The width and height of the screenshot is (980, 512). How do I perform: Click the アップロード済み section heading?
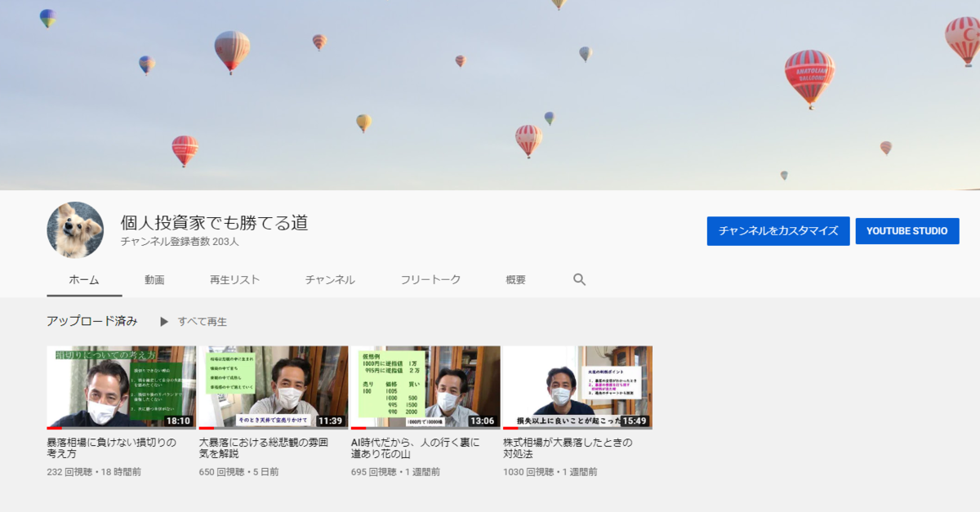92,321
